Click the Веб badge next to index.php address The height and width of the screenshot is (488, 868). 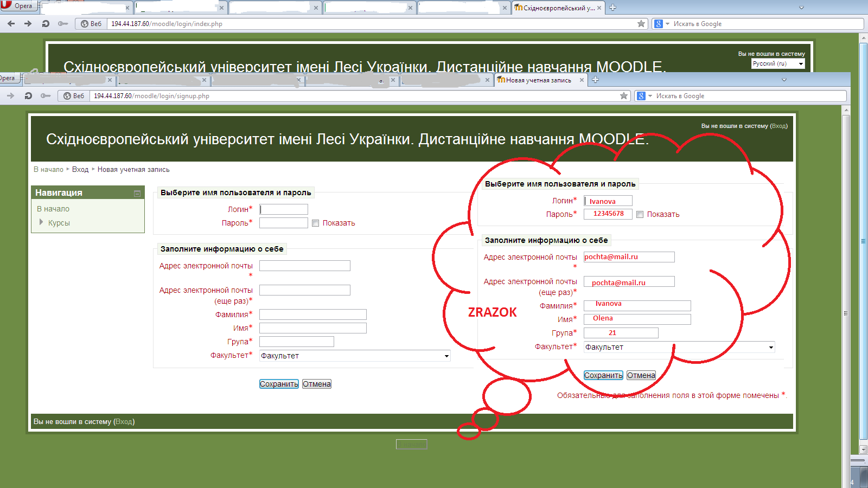91,24
